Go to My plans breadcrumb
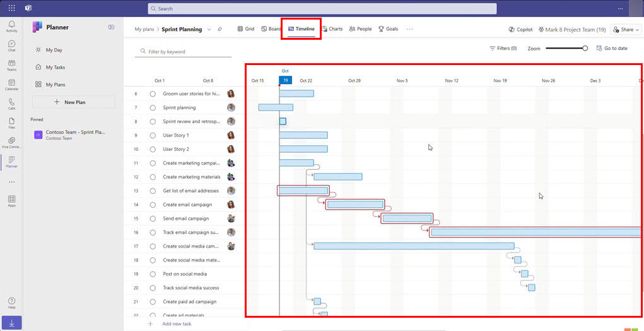The height and width of the screenshot is (331, 644). [x=144, y=29]
